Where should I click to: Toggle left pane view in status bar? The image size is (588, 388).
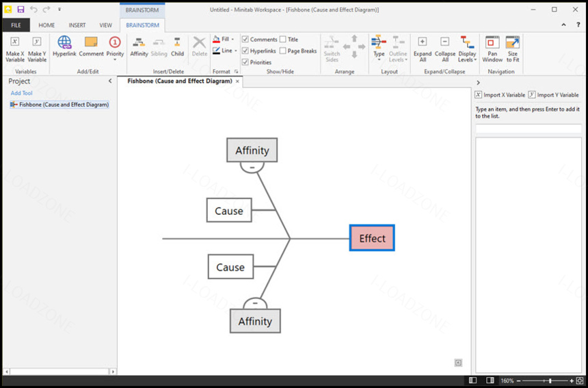point(472,380)
